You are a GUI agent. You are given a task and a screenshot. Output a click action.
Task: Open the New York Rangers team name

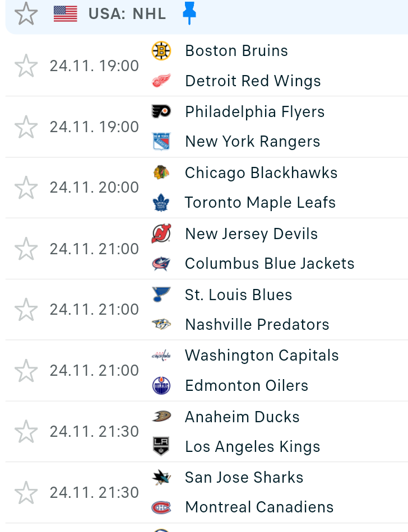tap(252, 142)
